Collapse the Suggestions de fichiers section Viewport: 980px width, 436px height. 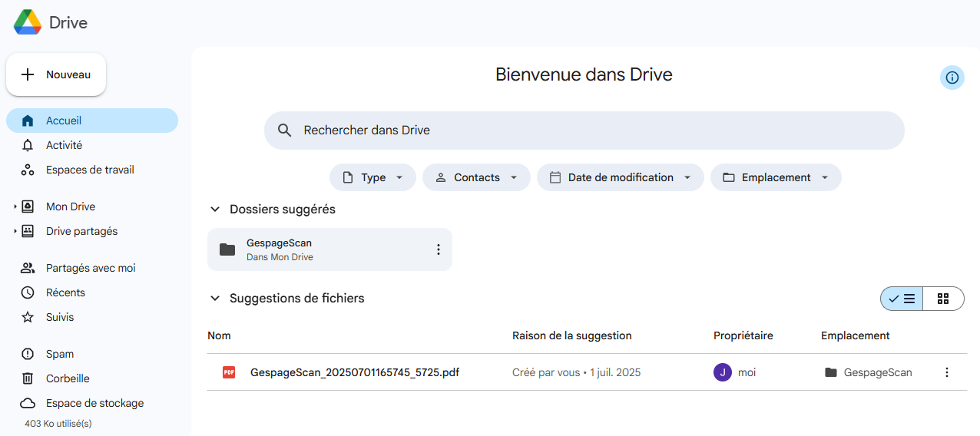[214, 299]
